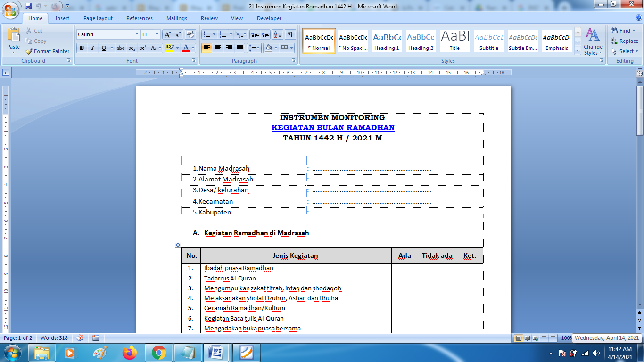Click the table move handle

pyautogui.click(x=178, y=245)
